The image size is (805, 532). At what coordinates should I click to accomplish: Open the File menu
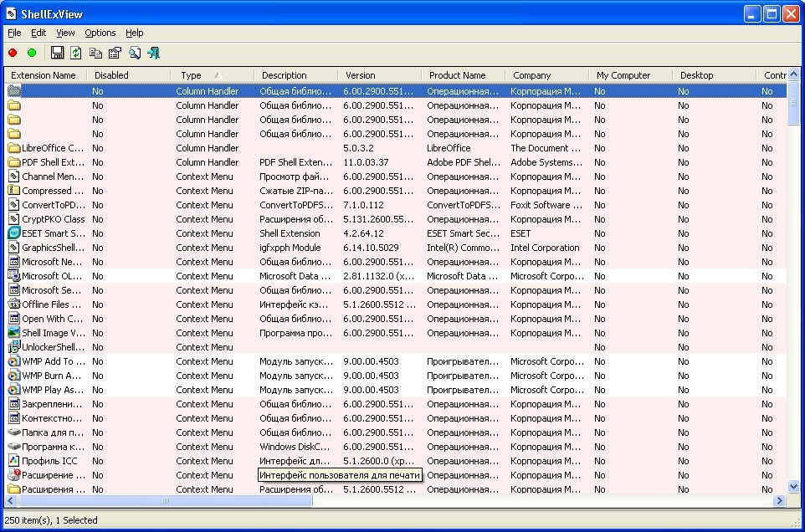pos(14,33)
